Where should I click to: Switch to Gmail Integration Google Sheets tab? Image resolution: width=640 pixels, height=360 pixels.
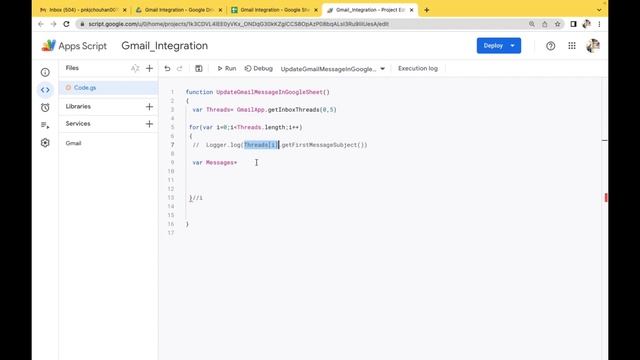pyautogui.click(x=273, y=10)
